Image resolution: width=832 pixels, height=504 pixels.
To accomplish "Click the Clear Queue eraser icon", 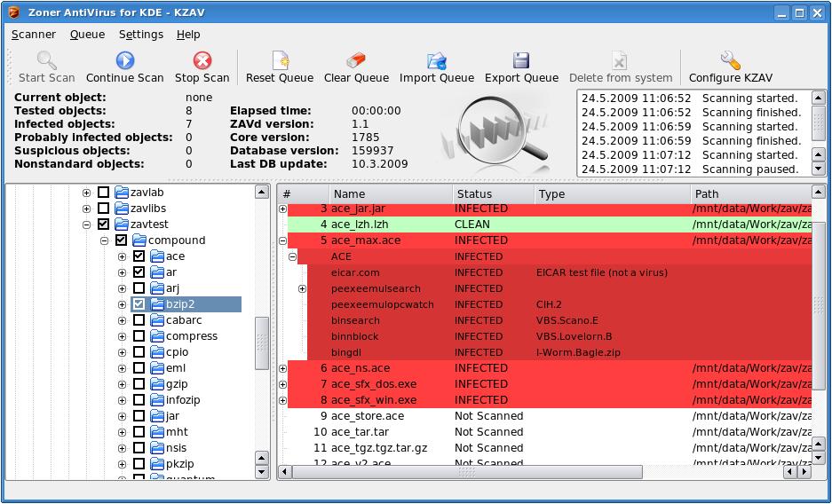I will [x=356, y=60].
